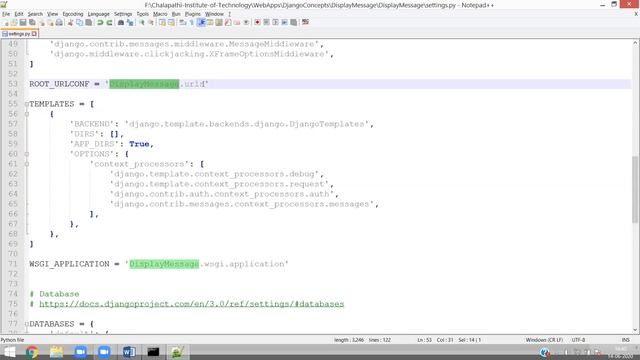The image size is (640, 360).
Task: Open the Encoding menu
Action: (73, 14)
